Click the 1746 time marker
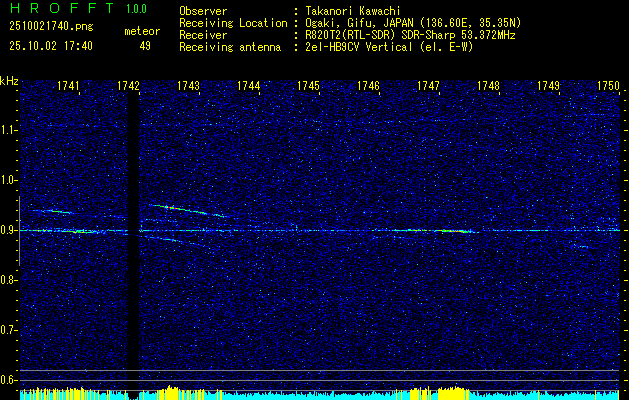The height and width of the screenshot is (400, 629). tap(369, 85)
